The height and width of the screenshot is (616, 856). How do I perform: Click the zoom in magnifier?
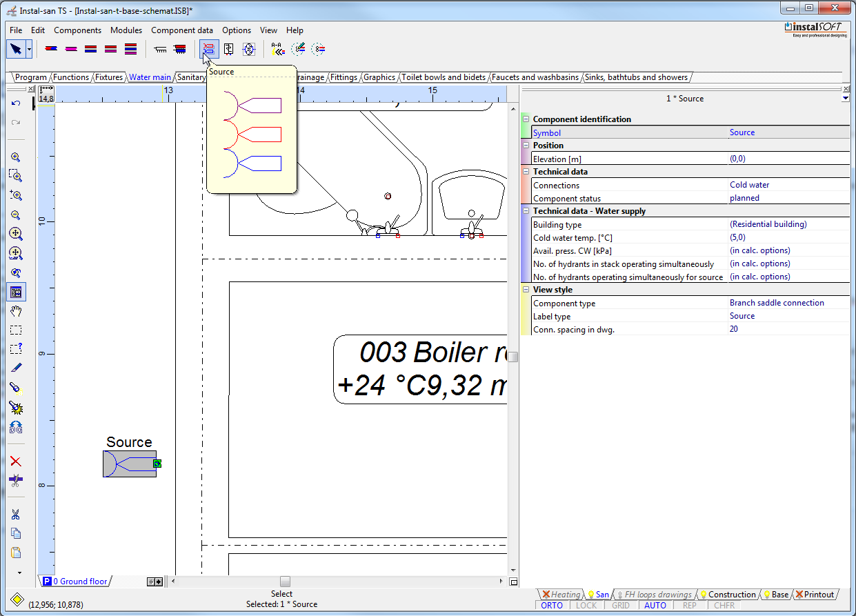[x=16, y=157]
